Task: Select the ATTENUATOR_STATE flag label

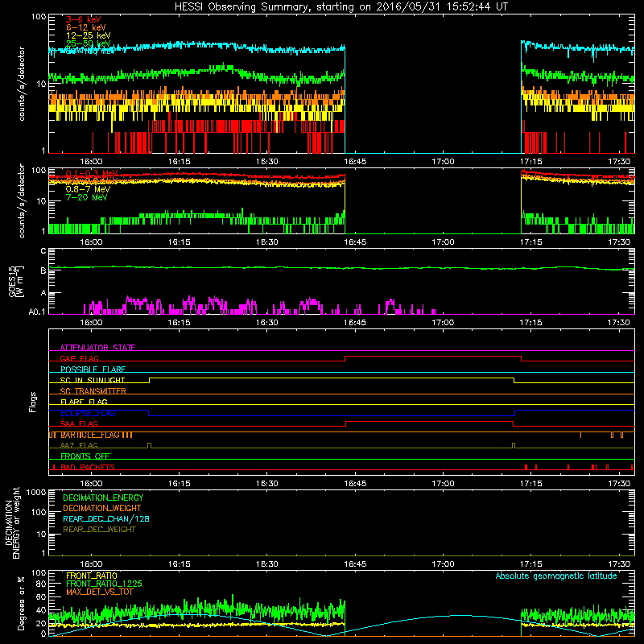Action: (97, 348)
